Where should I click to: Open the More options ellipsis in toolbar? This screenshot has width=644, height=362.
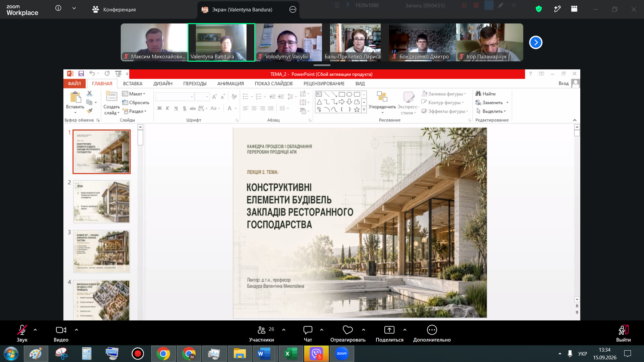point(432,330)
